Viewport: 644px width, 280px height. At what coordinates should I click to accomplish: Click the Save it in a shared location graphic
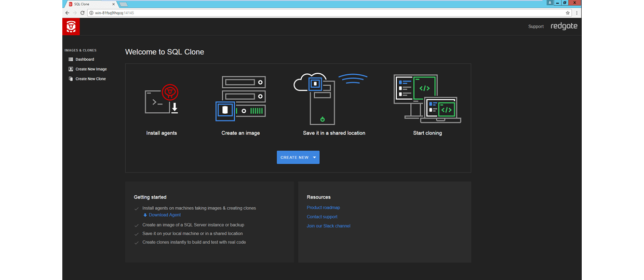click(x=330, y=99)
